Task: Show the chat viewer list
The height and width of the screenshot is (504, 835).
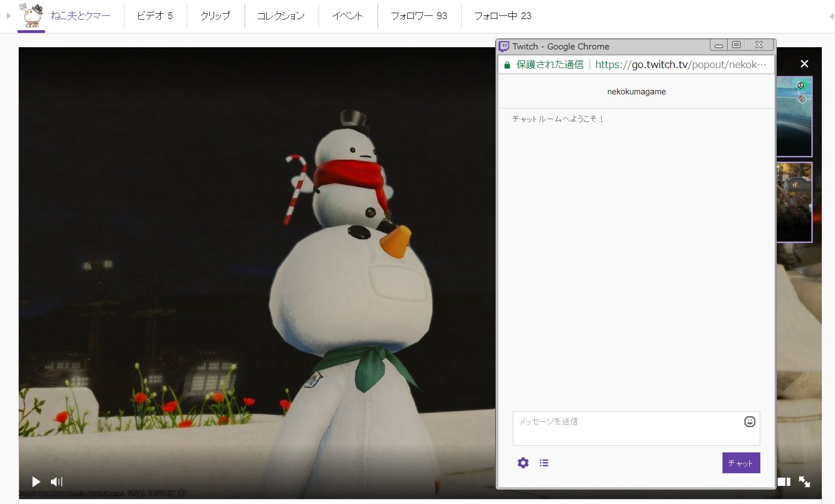Action: pos(544,463)
